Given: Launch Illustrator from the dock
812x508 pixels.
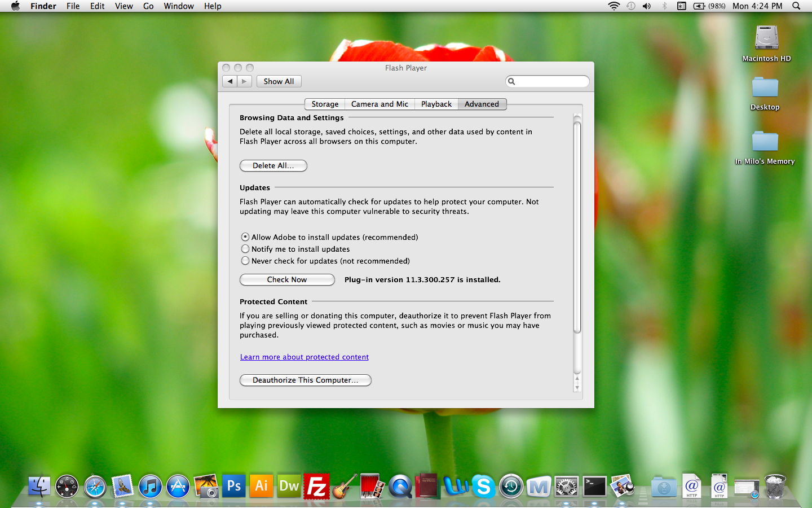Looking at the screenshot, I should coord(261,486).
